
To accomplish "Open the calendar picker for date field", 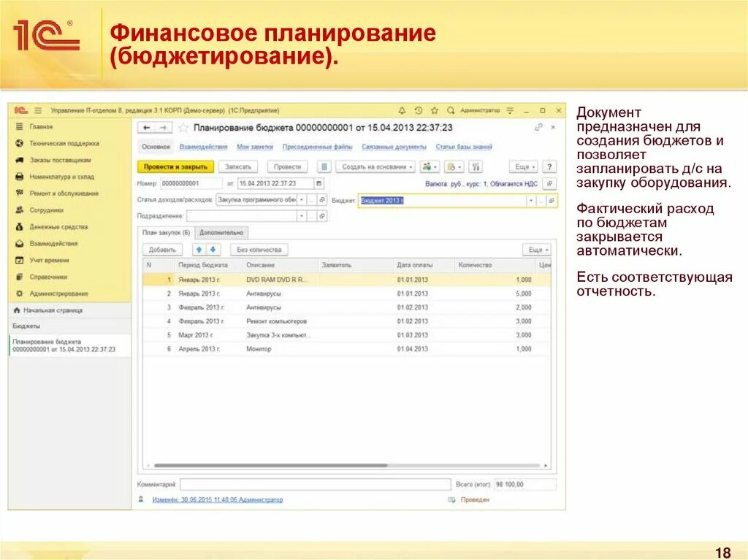I will point(319,184).
